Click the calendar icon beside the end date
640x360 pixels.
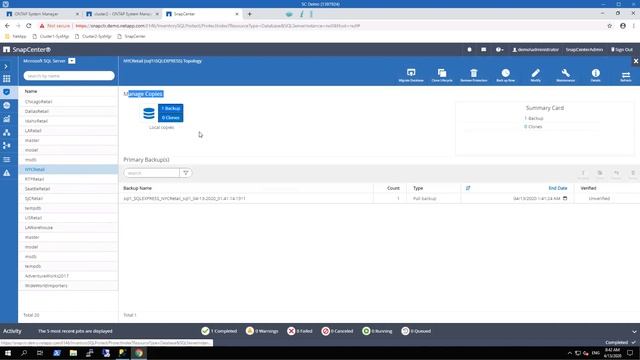565,198
